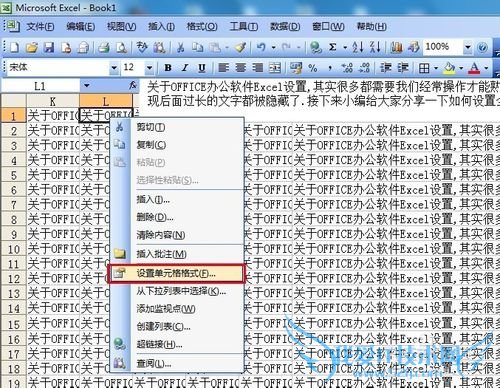Screen dimensions: 500x388
Task: Choose 剪切(T) in the context menu
Action: (176, 127)
